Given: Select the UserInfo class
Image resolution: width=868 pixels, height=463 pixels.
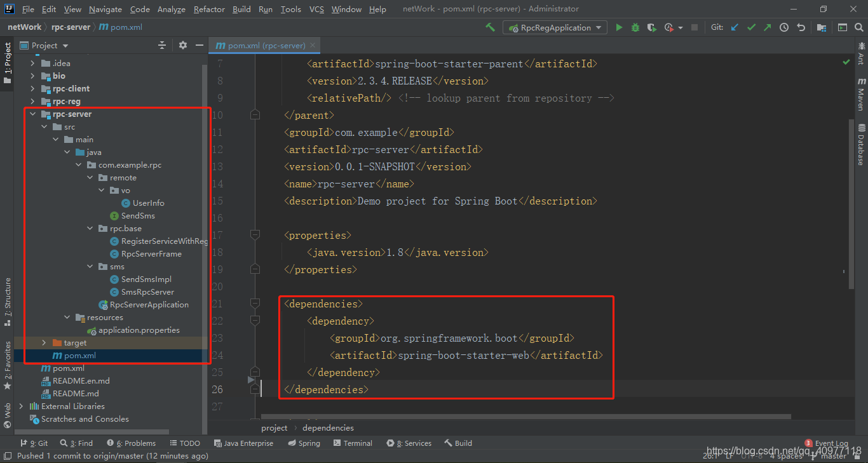Looking at the screenshot, I should click(148, 203).
